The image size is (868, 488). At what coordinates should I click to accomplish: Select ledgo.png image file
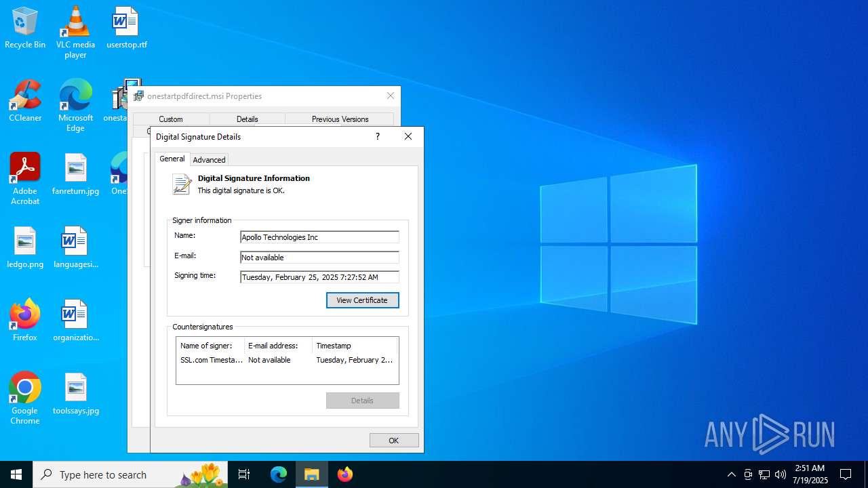[x=25, y=247]
